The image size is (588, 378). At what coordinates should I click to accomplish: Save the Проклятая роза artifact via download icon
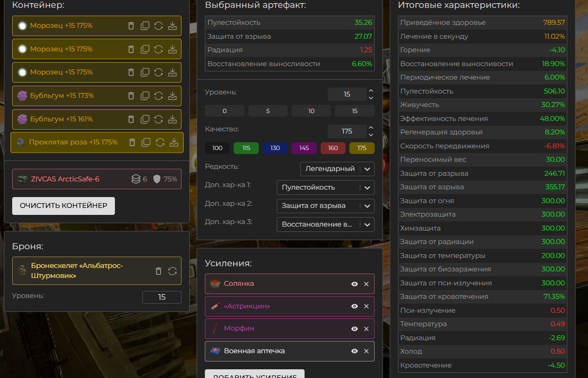(x=174, y=142)
